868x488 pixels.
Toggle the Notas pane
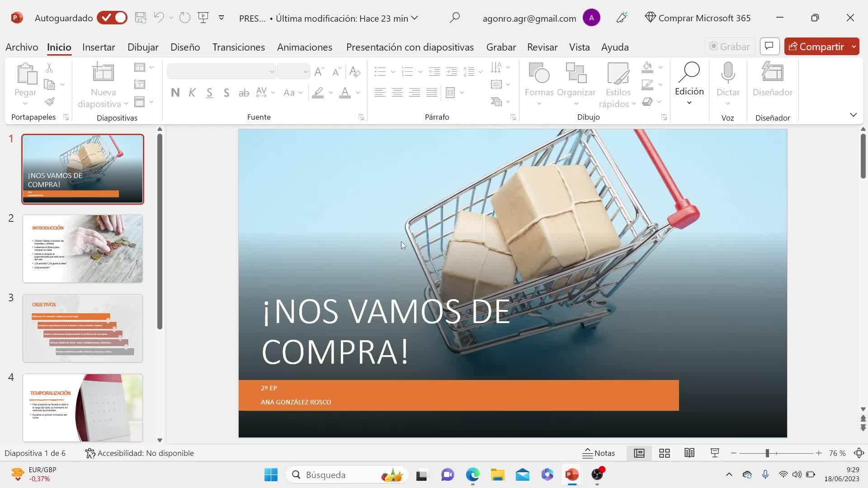599,453
